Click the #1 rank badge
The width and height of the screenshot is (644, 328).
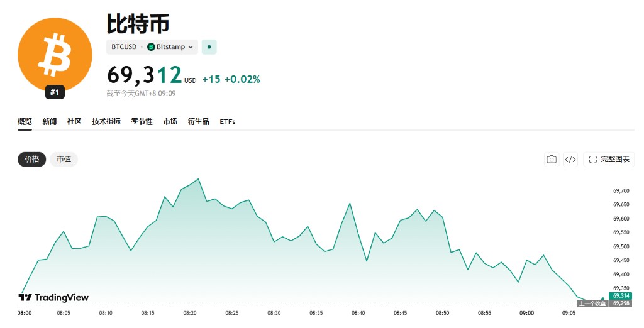(x=55, y=92)
